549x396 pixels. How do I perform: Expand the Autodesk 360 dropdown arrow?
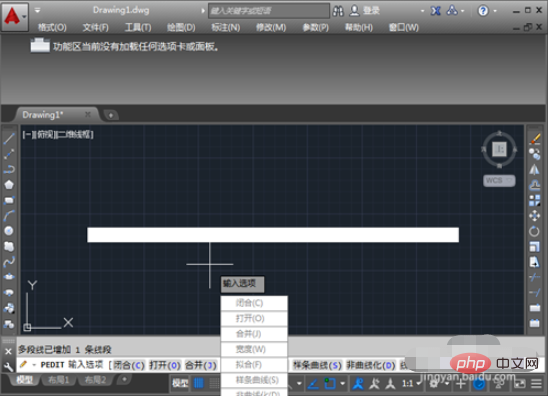click(463, 11)
